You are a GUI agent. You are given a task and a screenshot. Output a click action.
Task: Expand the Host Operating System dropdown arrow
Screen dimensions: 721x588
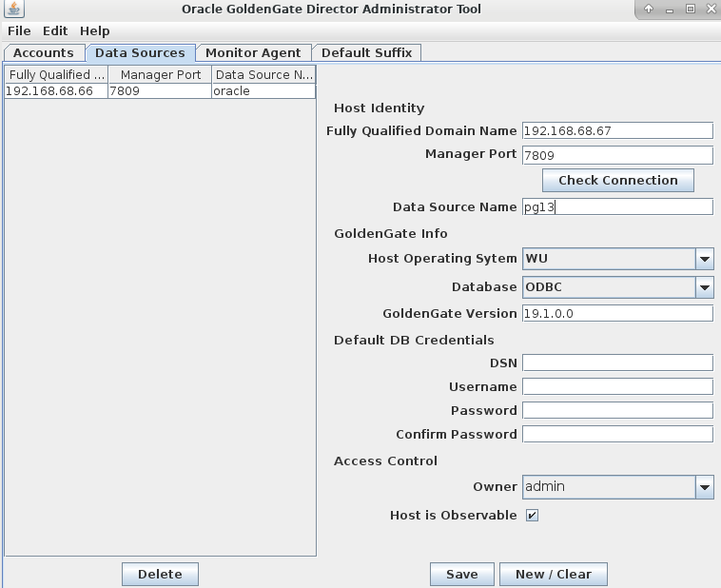[705, 259]
